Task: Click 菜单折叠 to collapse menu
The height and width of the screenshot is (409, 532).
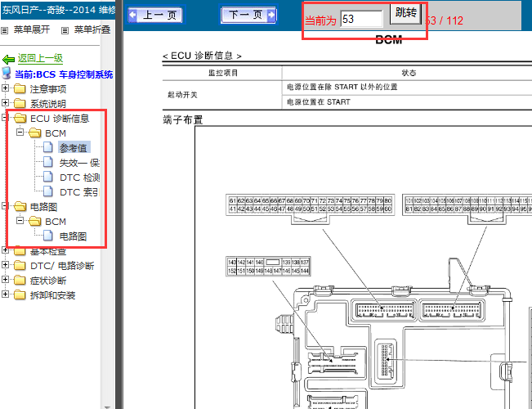Action: point(92,29)
